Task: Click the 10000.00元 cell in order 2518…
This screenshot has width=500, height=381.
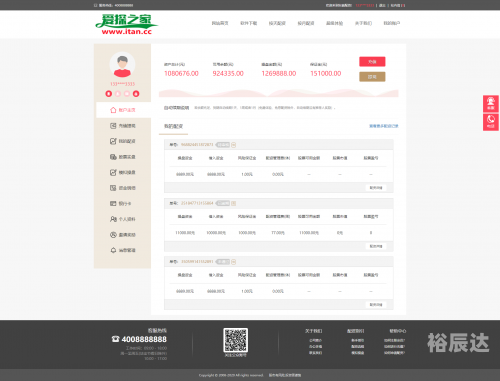Action: coord(216,233)
